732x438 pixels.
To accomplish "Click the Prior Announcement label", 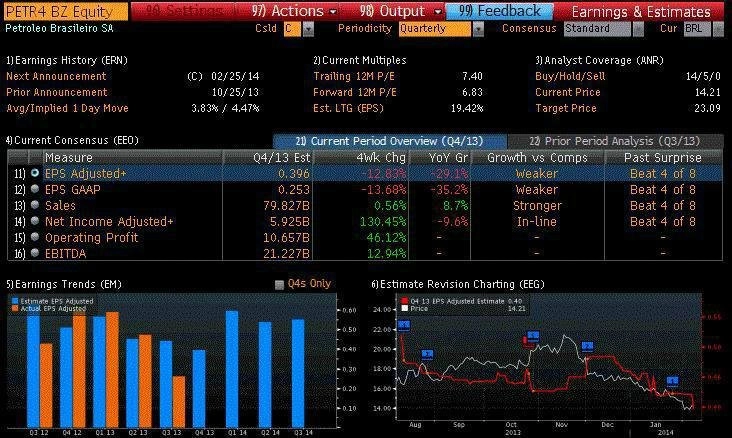I will (56, 92).
